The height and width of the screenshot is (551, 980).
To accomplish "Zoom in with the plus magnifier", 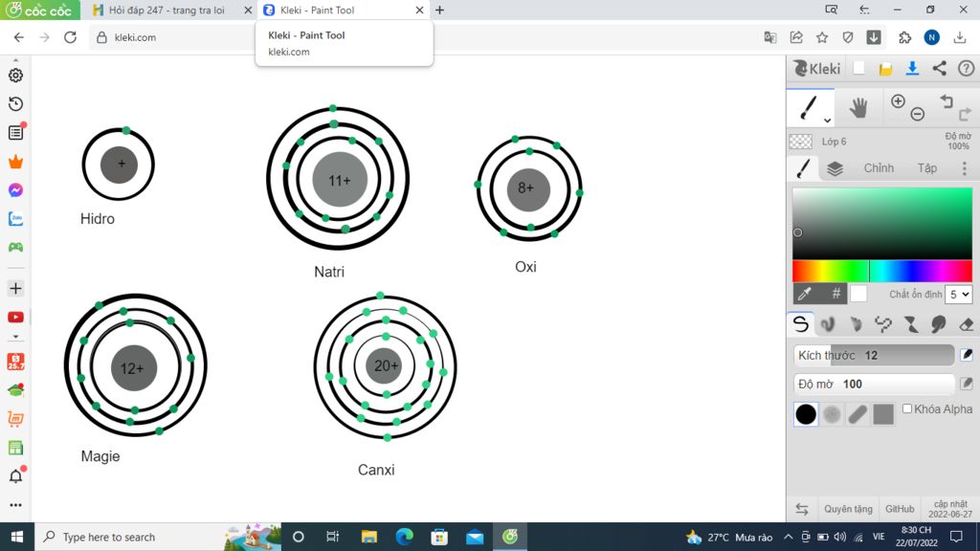I will click(898, 101).
